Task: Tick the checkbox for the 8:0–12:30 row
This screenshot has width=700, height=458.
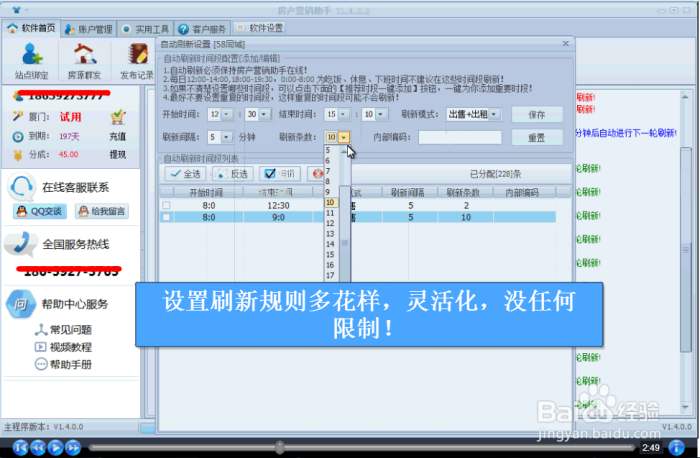Action: [x=166, y=205]
